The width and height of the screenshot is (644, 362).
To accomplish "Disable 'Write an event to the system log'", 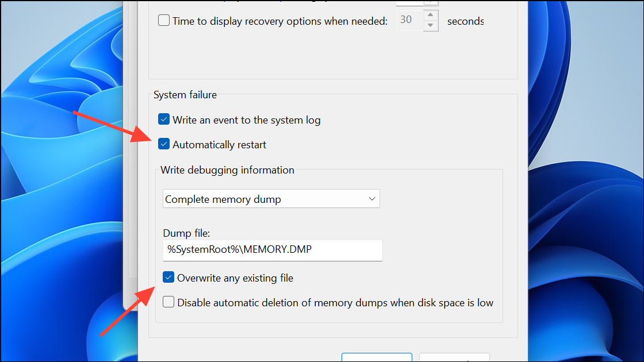I will [x=164, y=119].
